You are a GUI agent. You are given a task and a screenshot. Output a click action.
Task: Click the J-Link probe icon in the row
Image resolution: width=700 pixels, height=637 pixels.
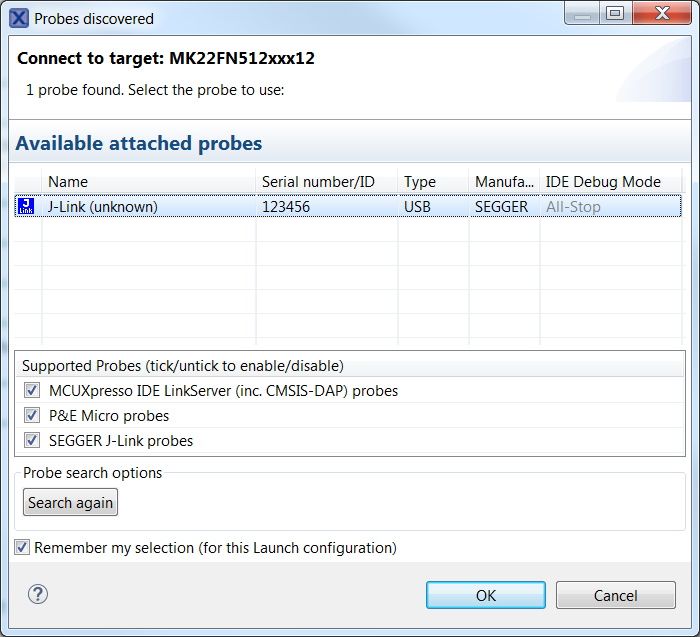[x=26, y=206]
